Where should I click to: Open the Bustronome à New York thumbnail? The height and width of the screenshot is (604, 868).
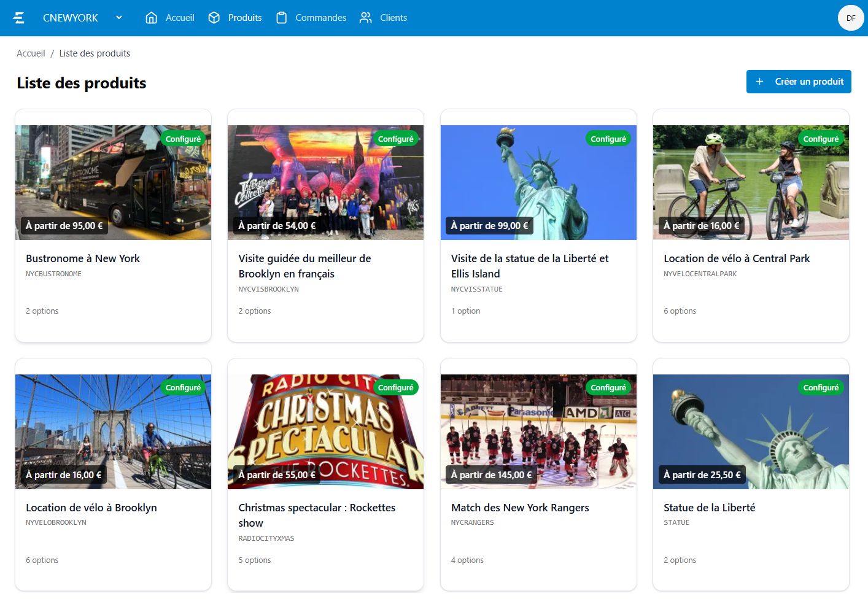(x=113, y=182)
